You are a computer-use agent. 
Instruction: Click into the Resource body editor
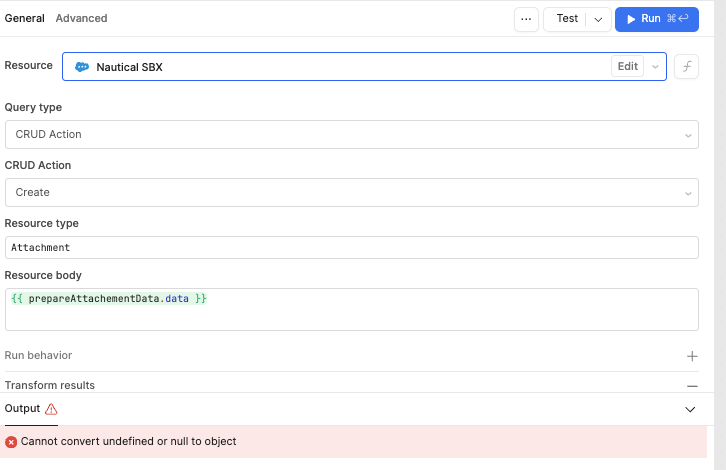[351, 309]
